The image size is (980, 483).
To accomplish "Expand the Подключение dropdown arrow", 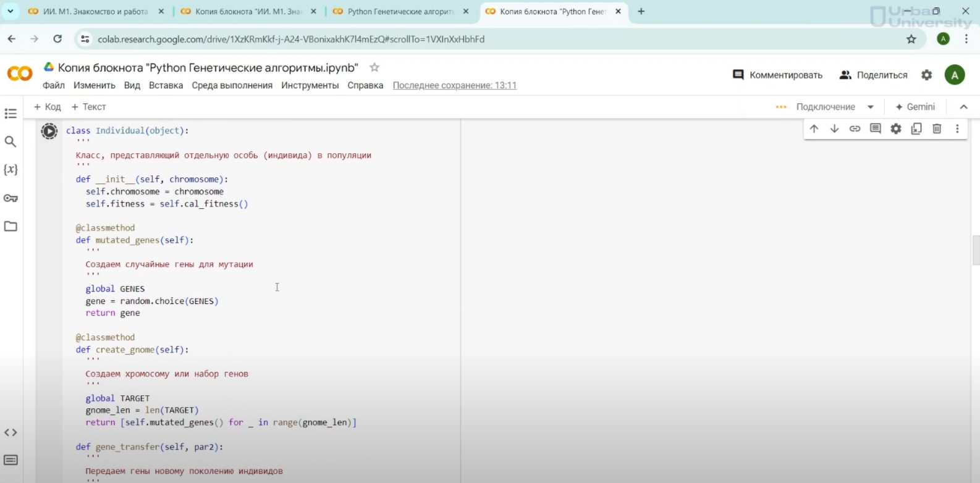I will tap(871, 107).
